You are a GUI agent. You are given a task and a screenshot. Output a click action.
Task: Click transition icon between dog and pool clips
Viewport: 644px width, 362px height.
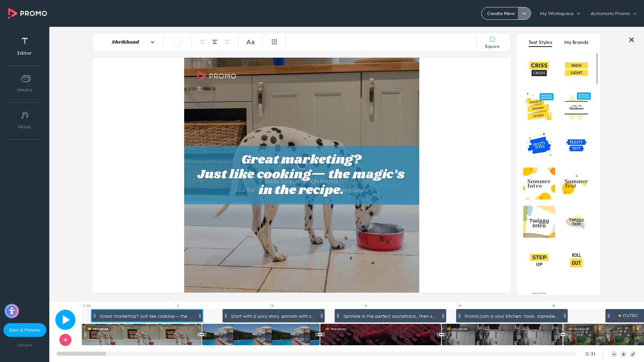tap(202, 335)
